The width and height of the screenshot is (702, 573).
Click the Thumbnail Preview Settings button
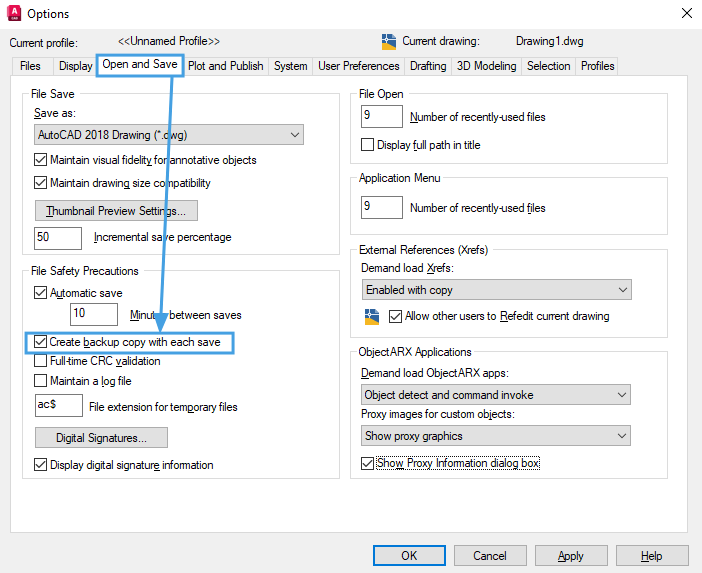[x=116, y=210]
